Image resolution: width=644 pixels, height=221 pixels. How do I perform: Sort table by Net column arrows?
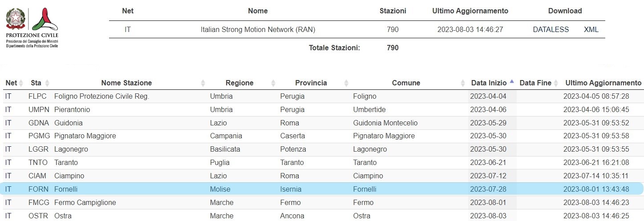click(21, 83)
